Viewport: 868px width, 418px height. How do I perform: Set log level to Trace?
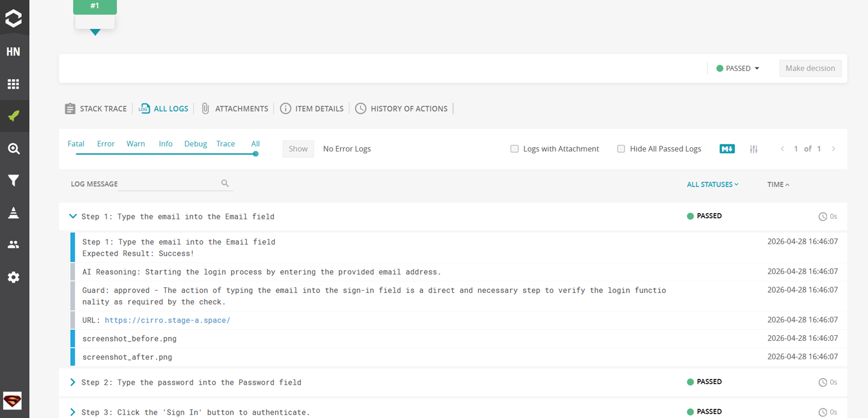coord(226,144)
